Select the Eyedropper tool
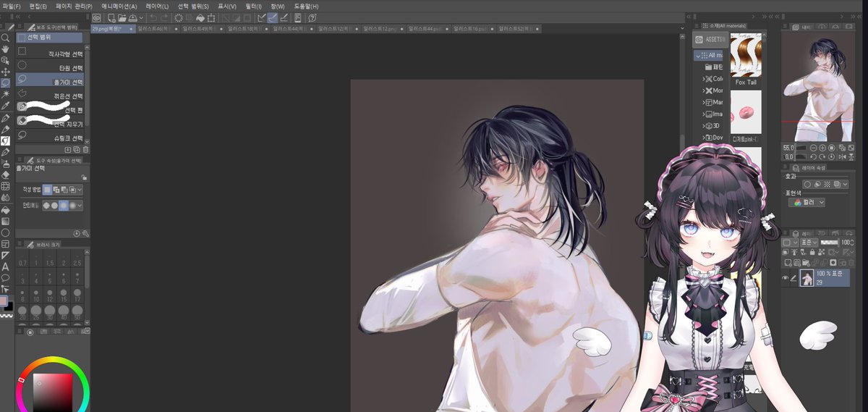This screenshot has height=412, width=868. 5,106
